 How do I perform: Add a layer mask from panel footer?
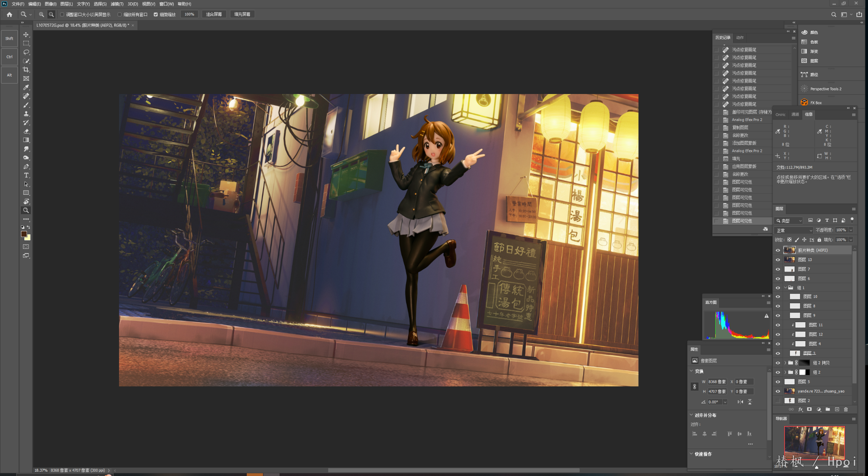pyautogui.click(x=809, y=409)
